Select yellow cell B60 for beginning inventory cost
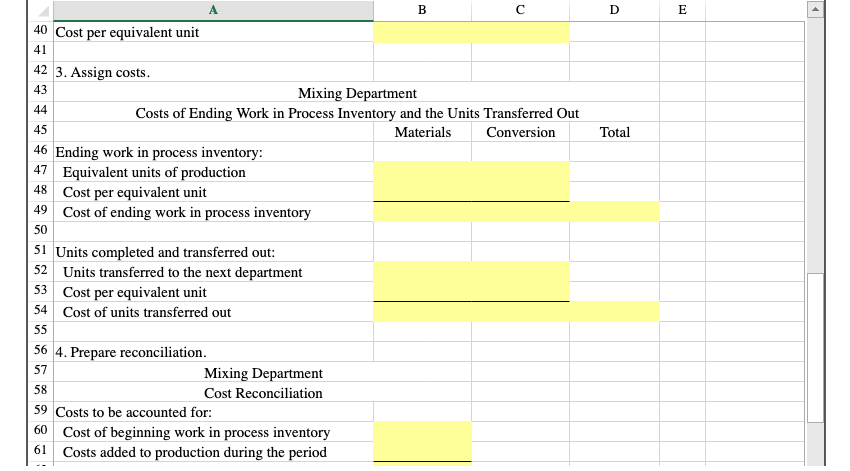Viewport: 850px width, 471px height. [x=422, y=431]
